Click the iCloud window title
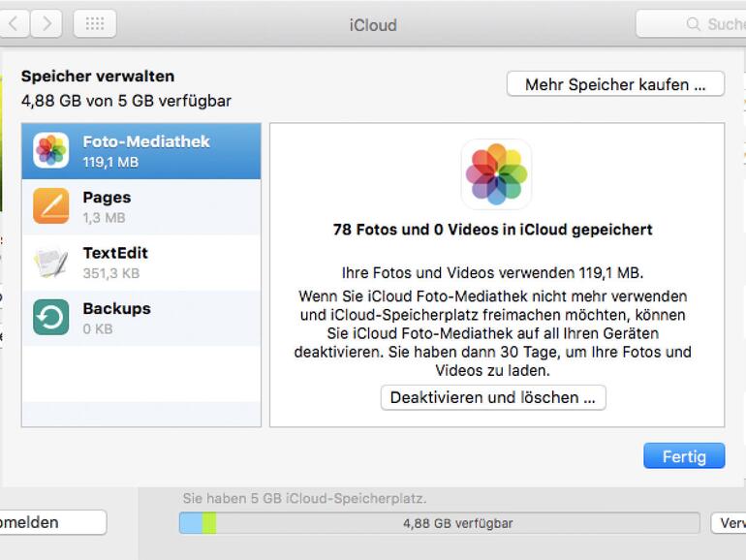Viewport: 746px width, 560px height. tap(373, 25)
